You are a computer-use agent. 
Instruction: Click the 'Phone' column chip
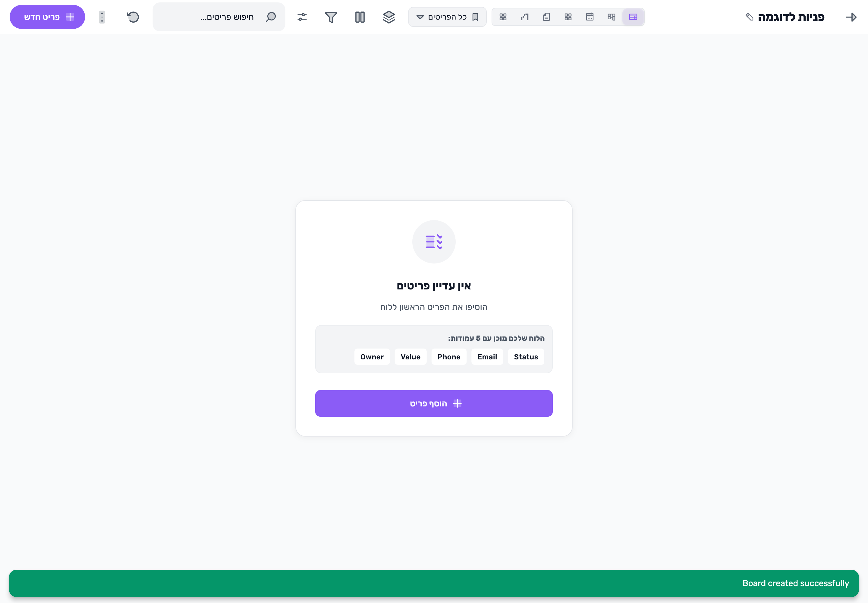(449, 357)
